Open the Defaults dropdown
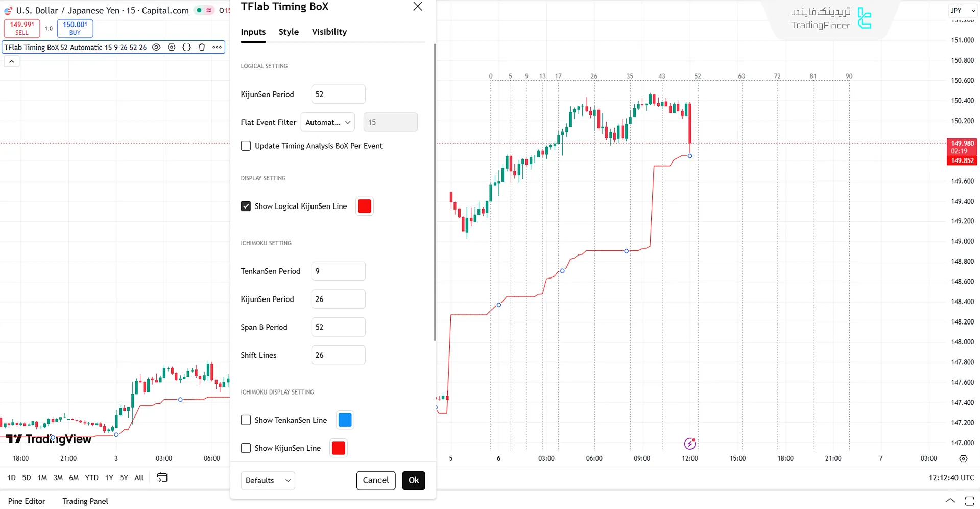The width and height of the screenshot is (980, 509). [268, 480]
